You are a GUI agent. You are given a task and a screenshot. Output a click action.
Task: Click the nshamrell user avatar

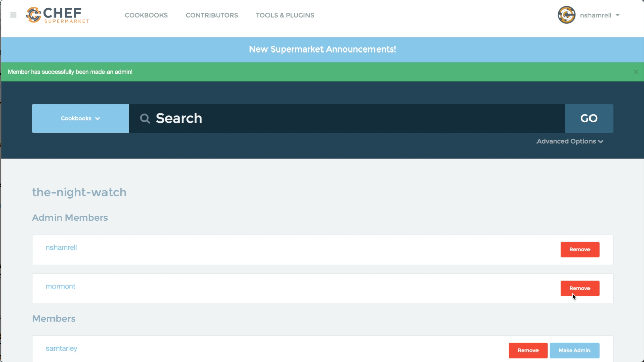point(566,15)
